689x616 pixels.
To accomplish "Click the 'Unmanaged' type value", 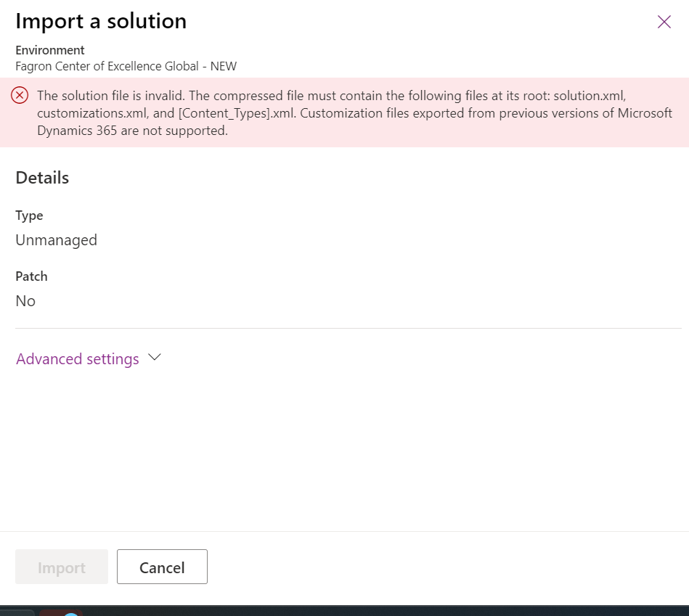I will (x=56, y=240).
